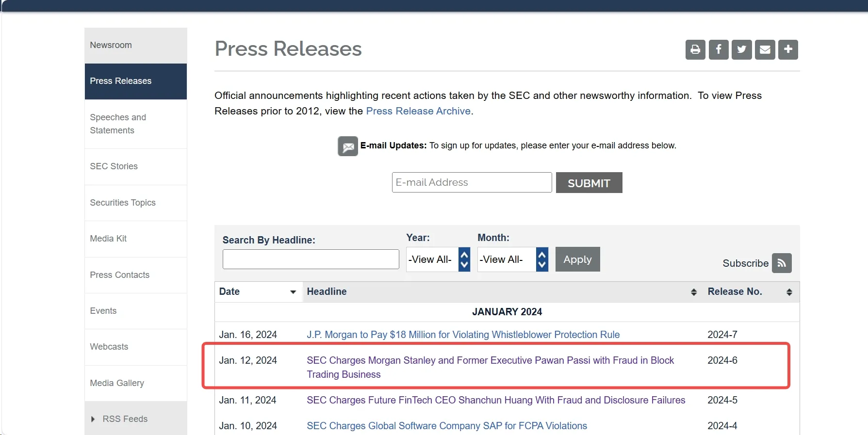The height and width of the screenshot is (435, 868).
Task: Click the RSS subscribe icon
Action: pos(782,263)
